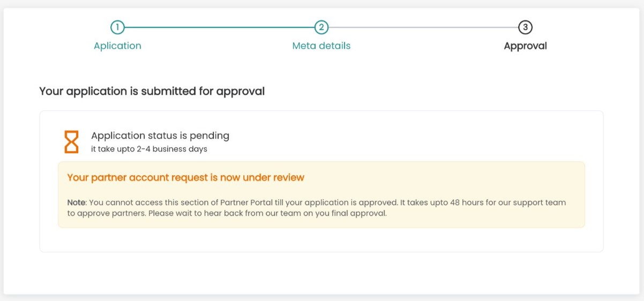The image size is (644, 301).
Task: Click the step 1 circle icon
Action: 117,27
